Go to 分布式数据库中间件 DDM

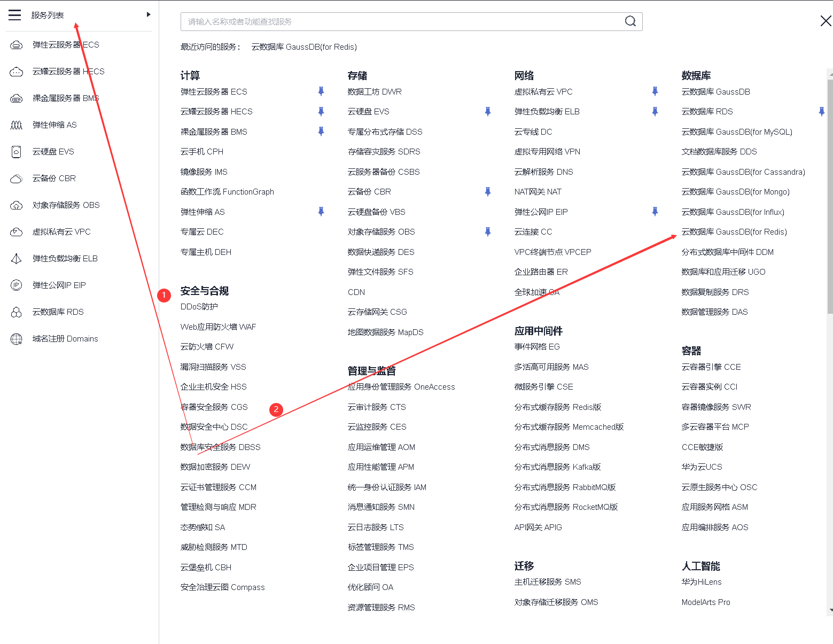click(728, 252)
